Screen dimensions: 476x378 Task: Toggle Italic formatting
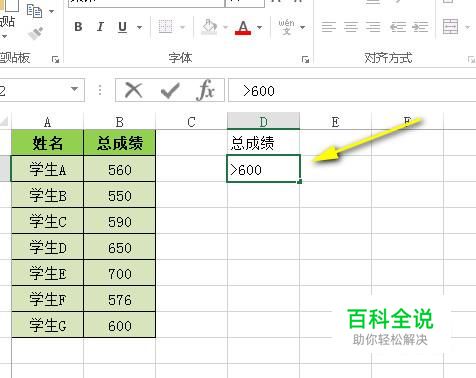pos(100,27)
